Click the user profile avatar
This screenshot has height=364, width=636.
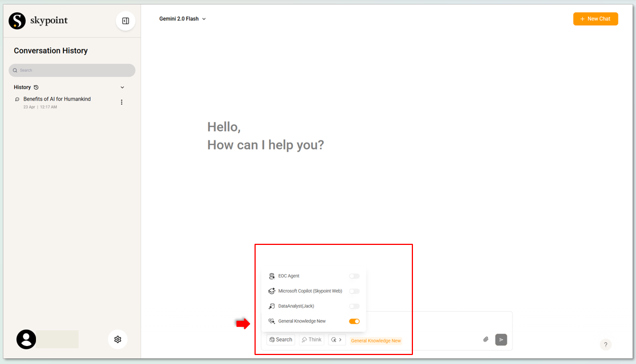26,339
